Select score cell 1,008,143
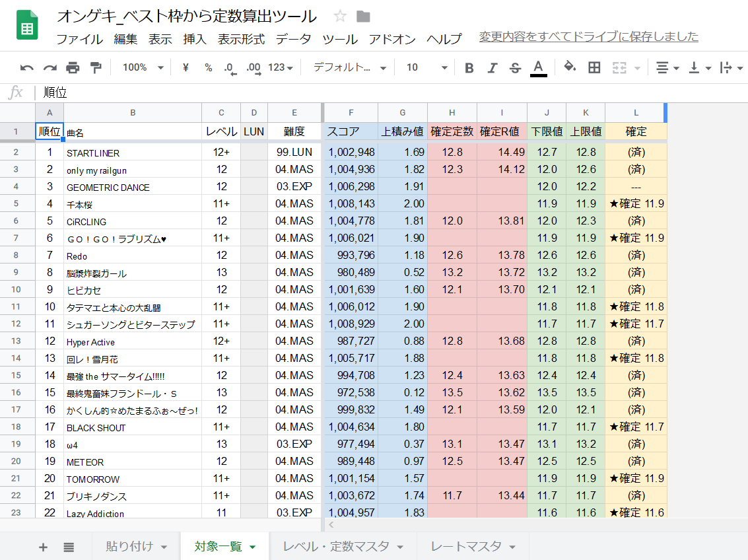748x560 pixels. click(x=351, y=203)
